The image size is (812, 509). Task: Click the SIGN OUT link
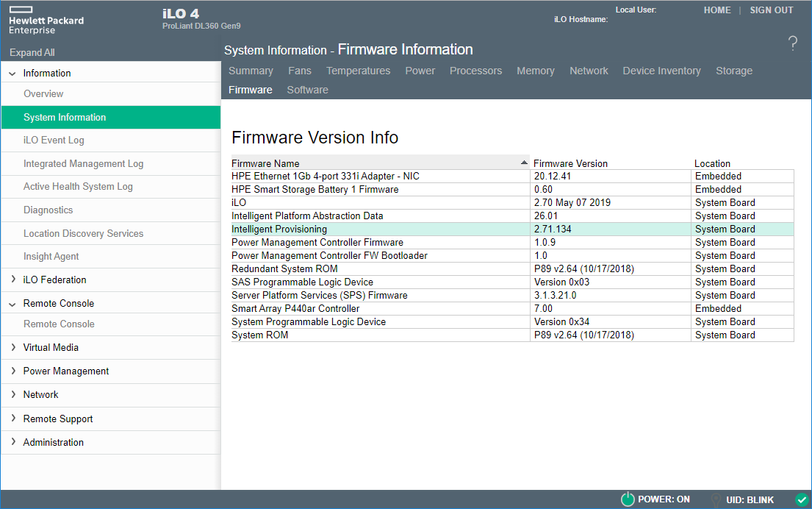point(771,10)
